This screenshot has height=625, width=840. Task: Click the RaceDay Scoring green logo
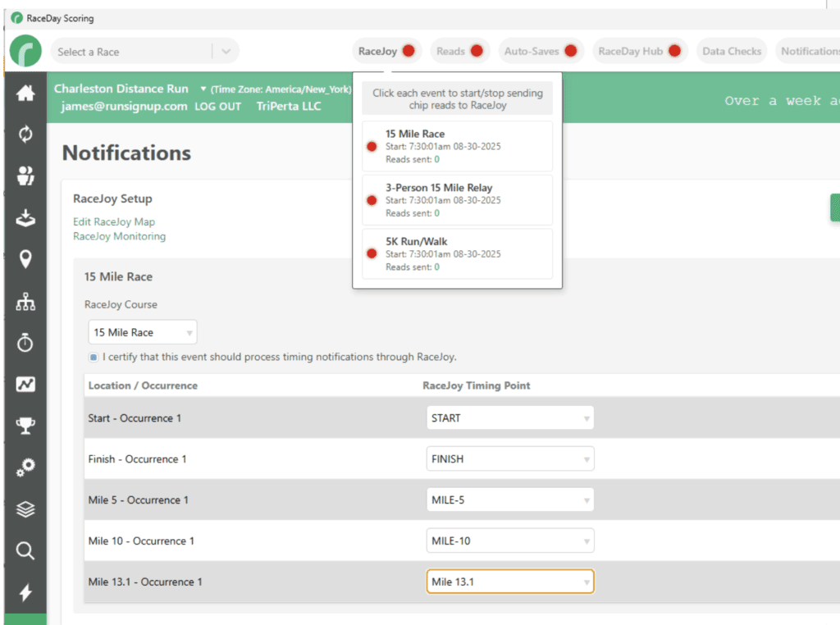pyautogui.click(x=25, y=51)
